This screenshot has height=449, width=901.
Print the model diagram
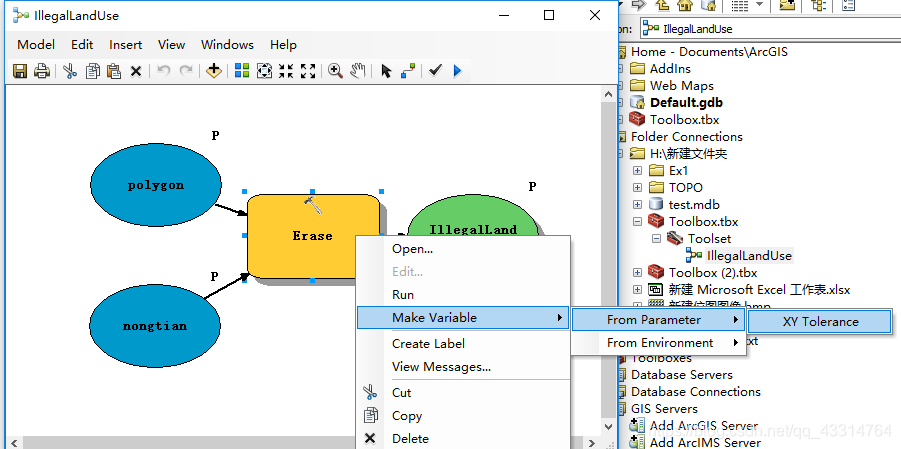[x=41, y=71]
